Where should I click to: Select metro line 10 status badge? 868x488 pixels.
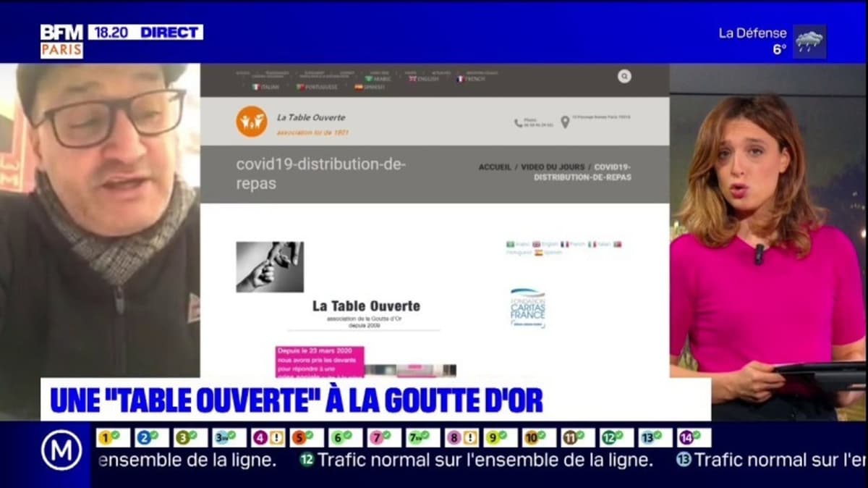point(539,437)
